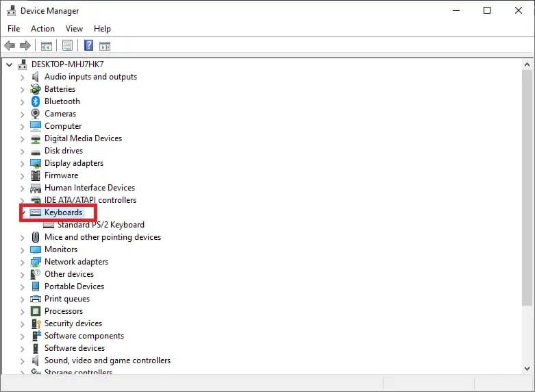Select the Print queues label
The image size is (535, 392).
click(67, 299)
